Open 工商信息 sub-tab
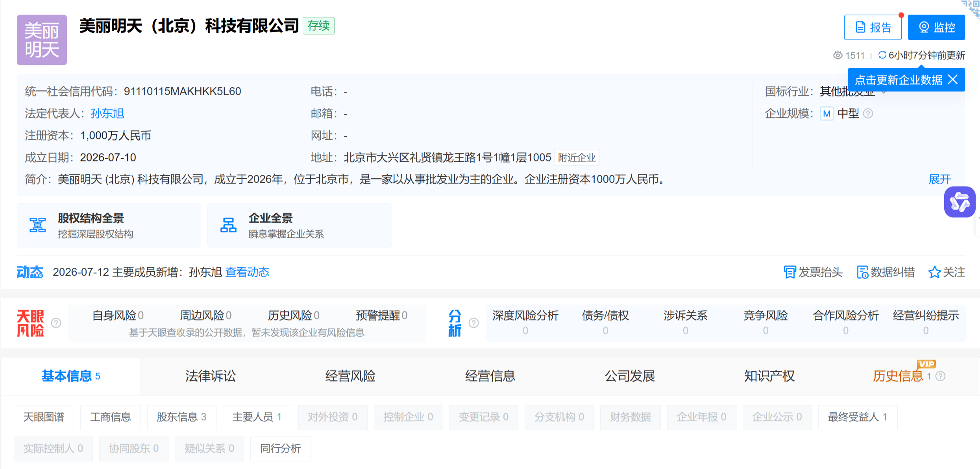Viewport: 980px width, 469px height. pos(111,417)
